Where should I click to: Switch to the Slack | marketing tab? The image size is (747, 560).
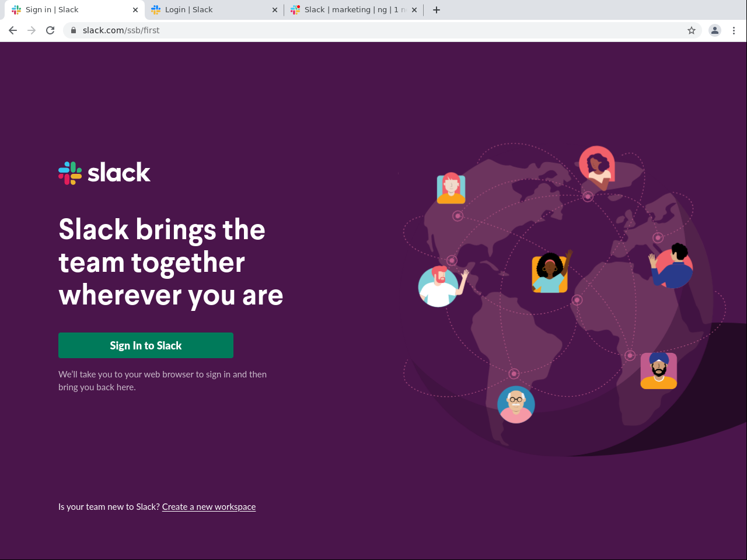354,10
